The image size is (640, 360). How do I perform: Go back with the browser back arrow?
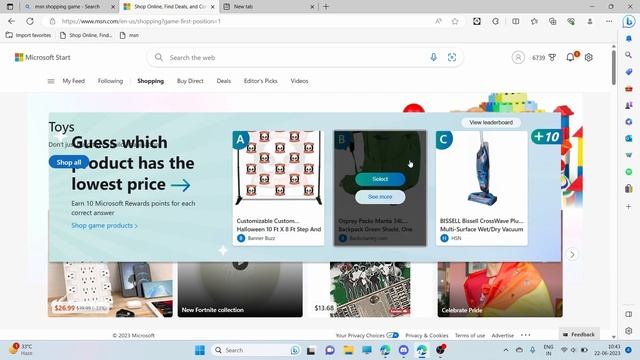coord(11,21)
